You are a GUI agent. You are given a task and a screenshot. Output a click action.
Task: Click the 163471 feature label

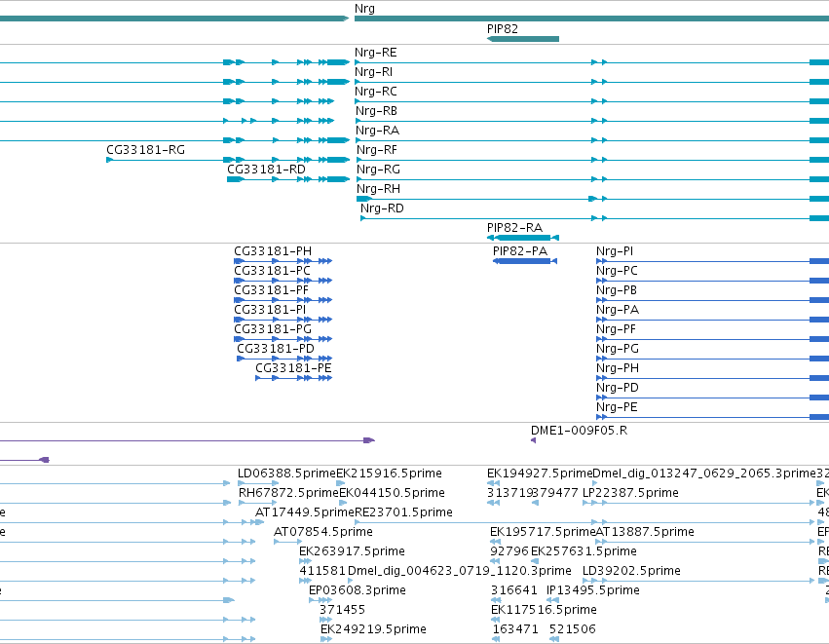click(515, 629)
